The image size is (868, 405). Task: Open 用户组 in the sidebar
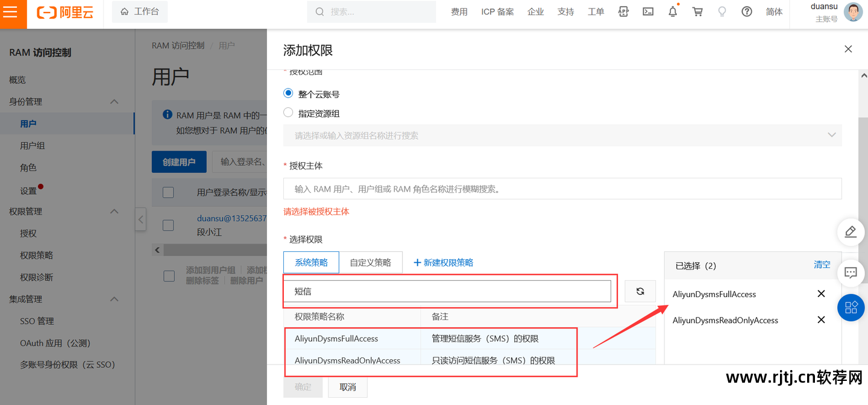click(33, 145)
